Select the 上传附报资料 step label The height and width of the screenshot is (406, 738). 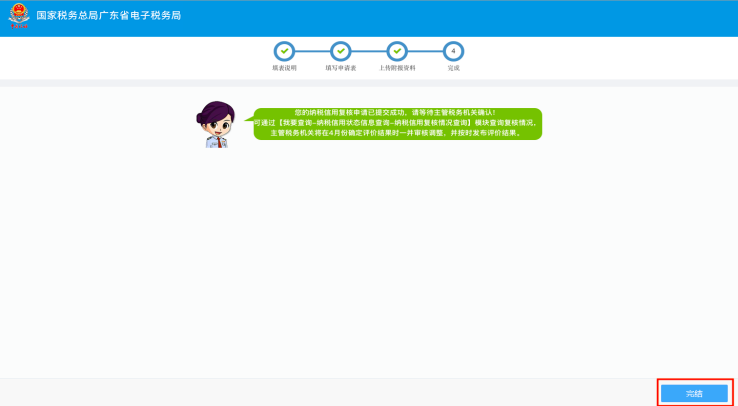click(x=397, y=68)
